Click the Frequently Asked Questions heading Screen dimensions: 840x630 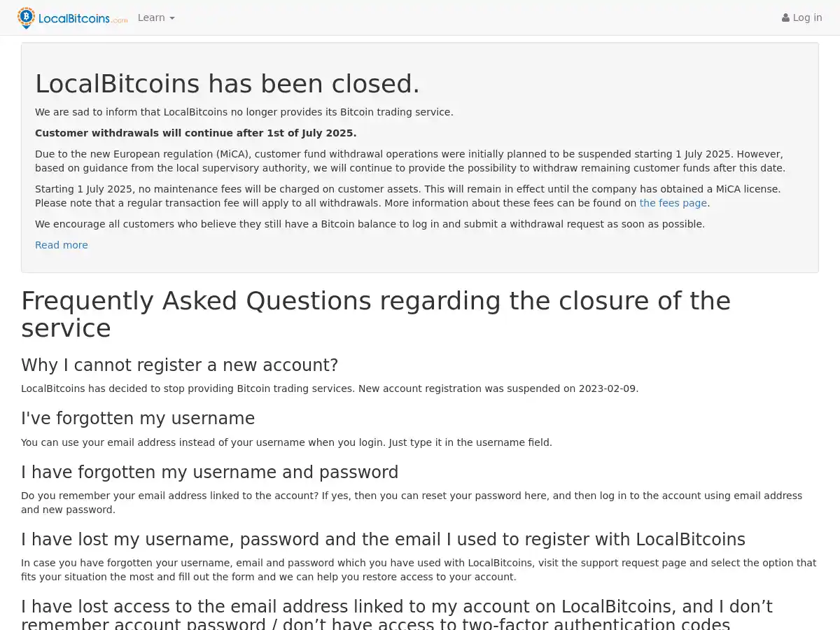(376, 314)
